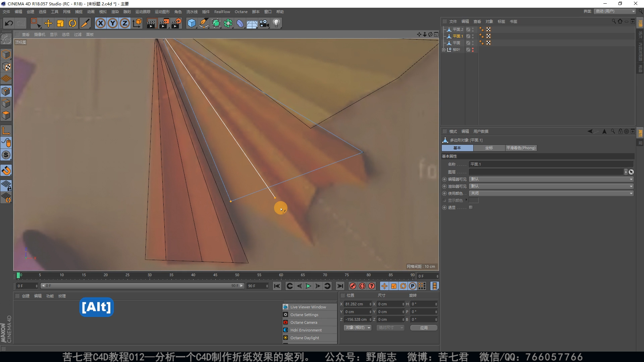Image resolution: width=644 pixels, height=362 pixels.
Task: Toggle the X axis lock
Action: [x=101, y=23]
